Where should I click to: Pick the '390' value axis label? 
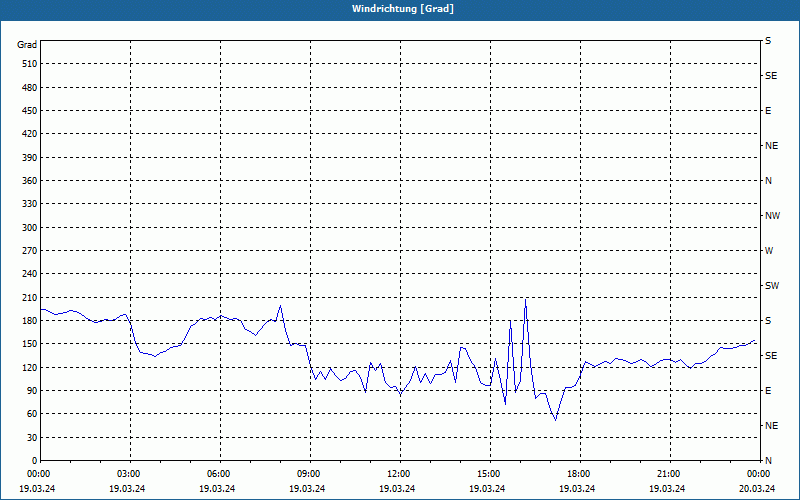click(30, 158)
